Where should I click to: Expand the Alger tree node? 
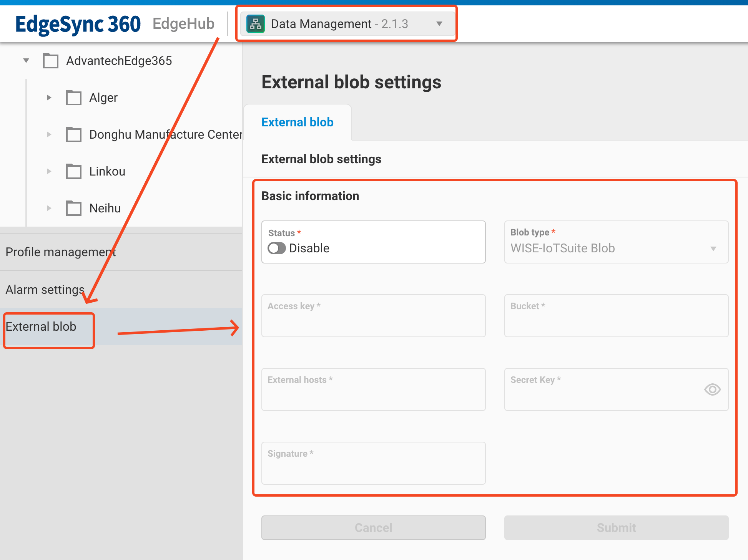(49, 98)
